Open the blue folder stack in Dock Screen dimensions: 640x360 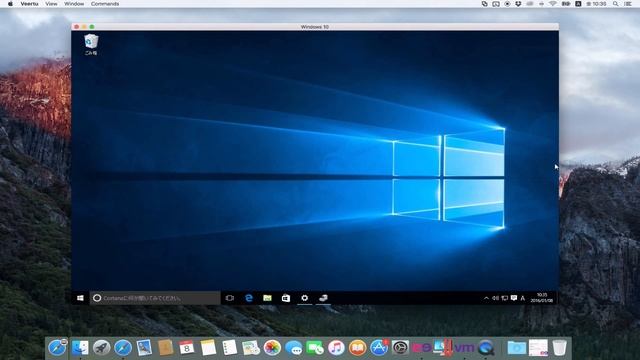coord(517,348)
